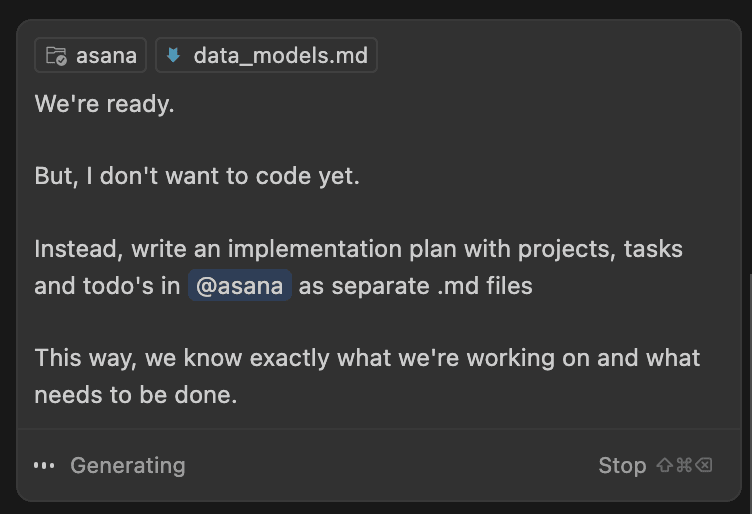Open the data_models.md file chip
This screenshot has height=514, width=752.
[x=280, y=56]
